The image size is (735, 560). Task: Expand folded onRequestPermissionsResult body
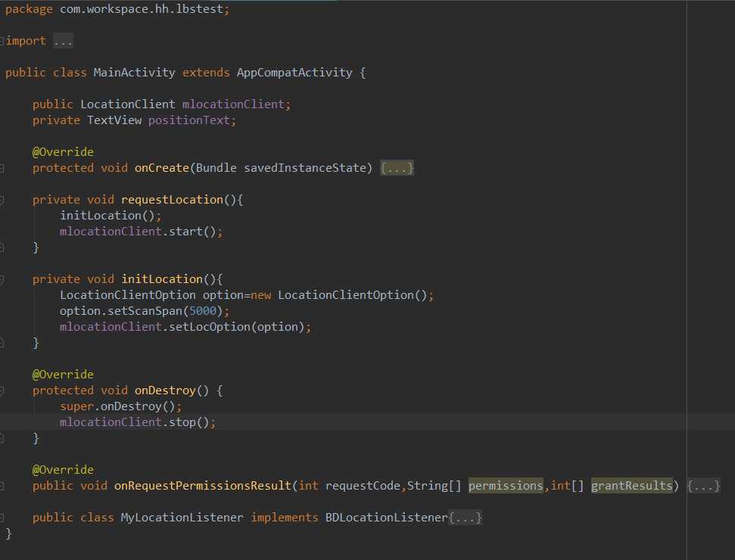point(703,486)
